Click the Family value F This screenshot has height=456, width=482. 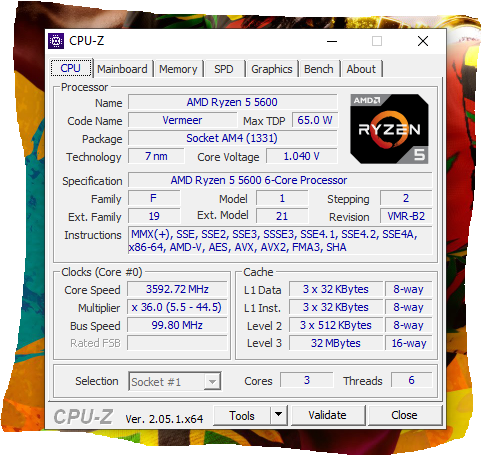tap(154, 198)
